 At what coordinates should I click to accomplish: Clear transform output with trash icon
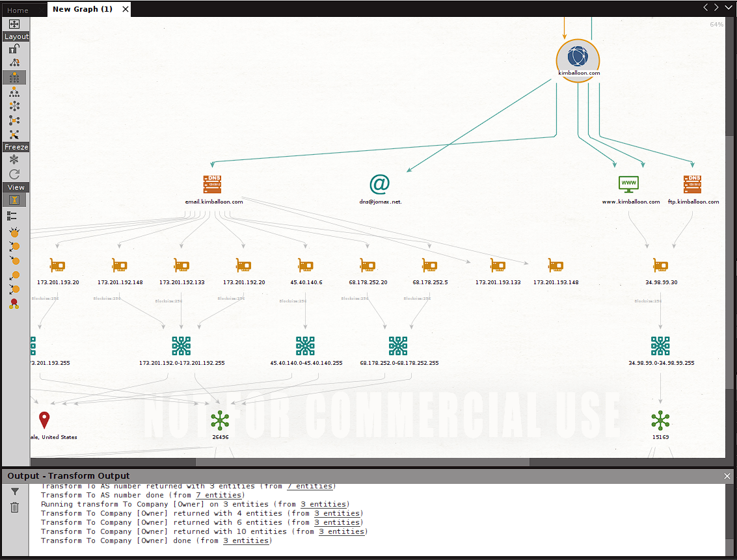coord(15,507)
